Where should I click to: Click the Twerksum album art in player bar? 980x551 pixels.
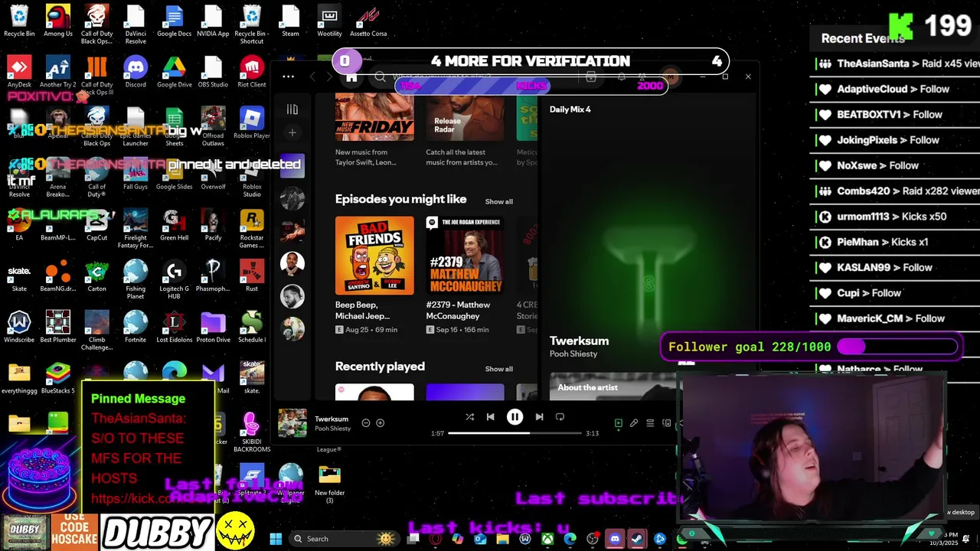point(292,423)
